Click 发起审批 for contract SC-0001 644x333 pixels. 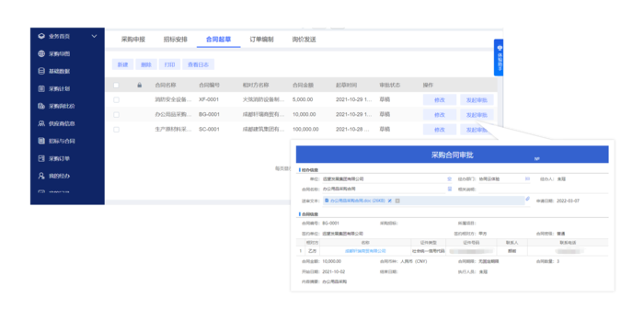(477, 130)
